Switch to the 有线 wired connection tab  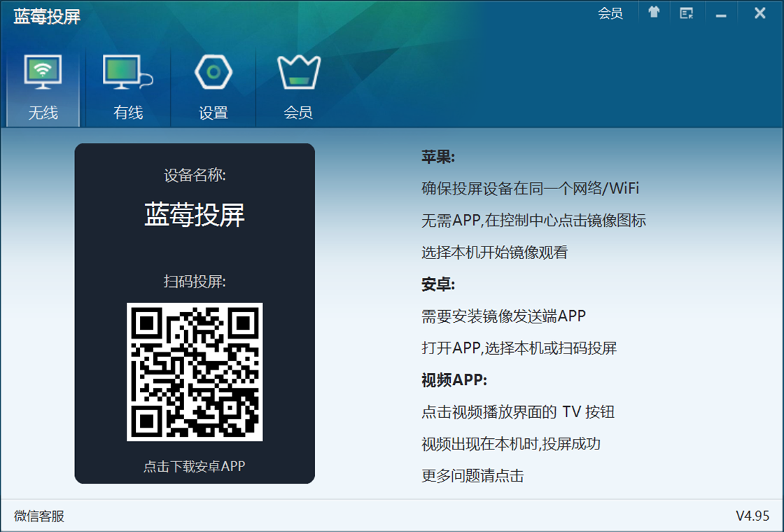click(128, 88)
